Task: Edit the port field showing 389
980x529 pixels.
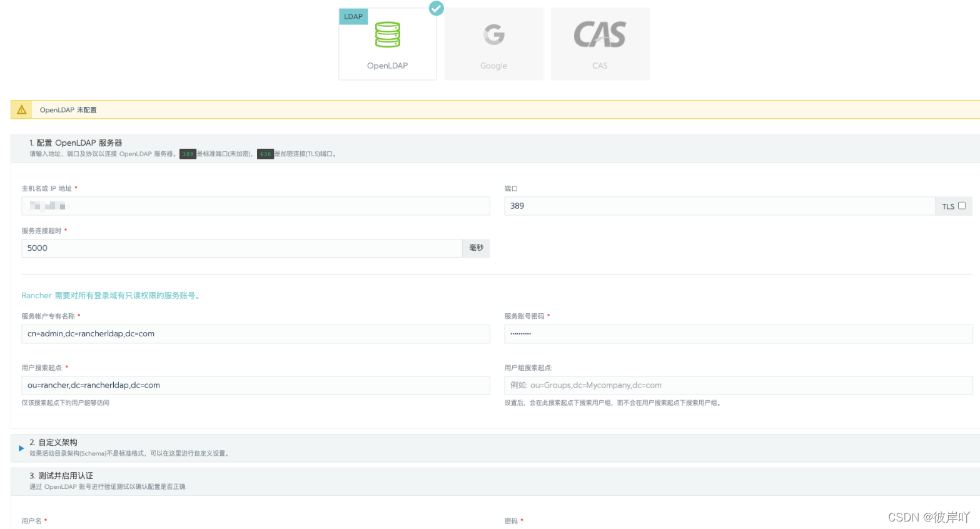Action: pos(719,206)
